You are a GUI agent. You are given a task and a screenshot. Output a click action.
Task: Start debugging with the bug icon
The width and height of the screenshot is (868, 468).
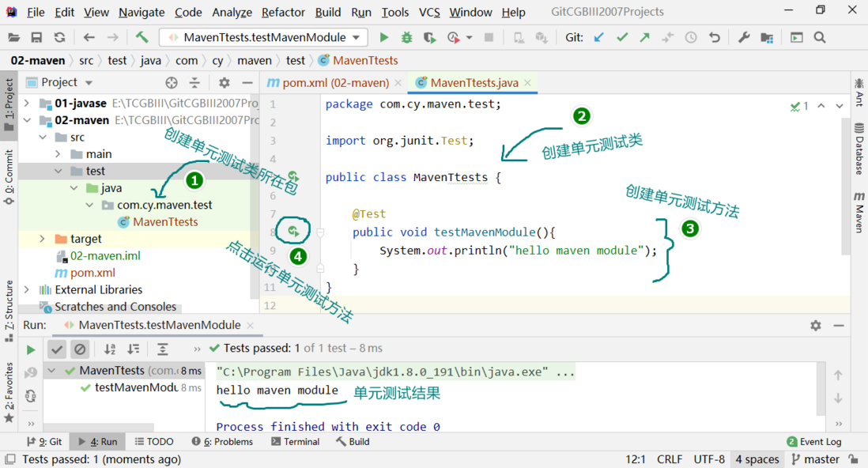[x=407, y=38]
